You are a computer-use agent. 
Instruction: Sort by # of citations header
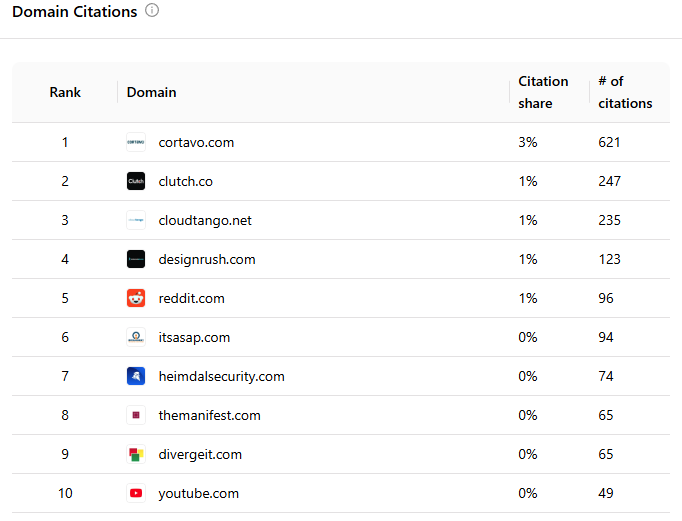pos(625,92)
